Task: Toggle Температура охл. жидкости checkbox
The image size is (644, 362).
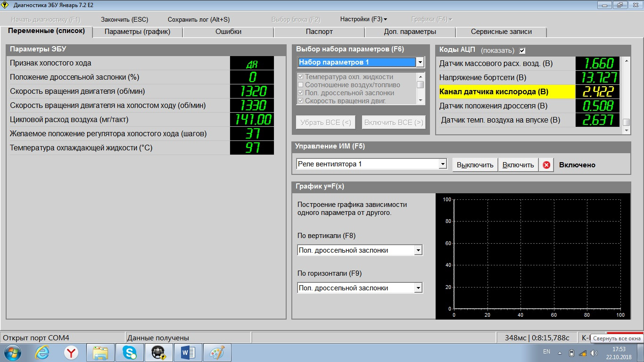Action: (x=300, y=77)
